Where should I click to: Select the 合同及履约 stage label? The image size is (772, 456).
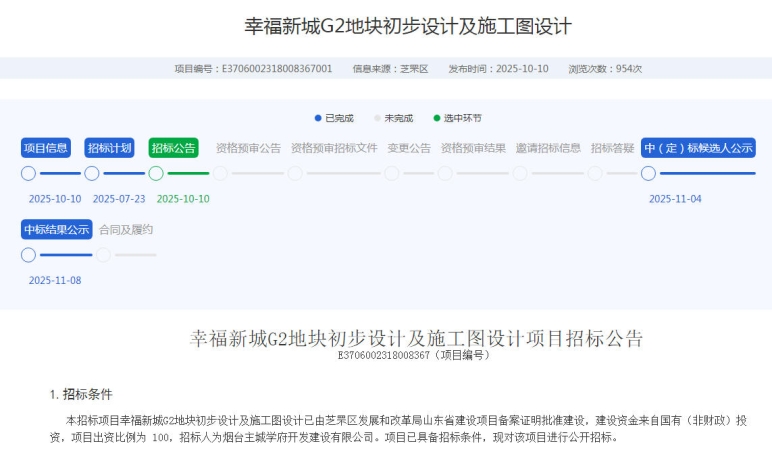126,230
